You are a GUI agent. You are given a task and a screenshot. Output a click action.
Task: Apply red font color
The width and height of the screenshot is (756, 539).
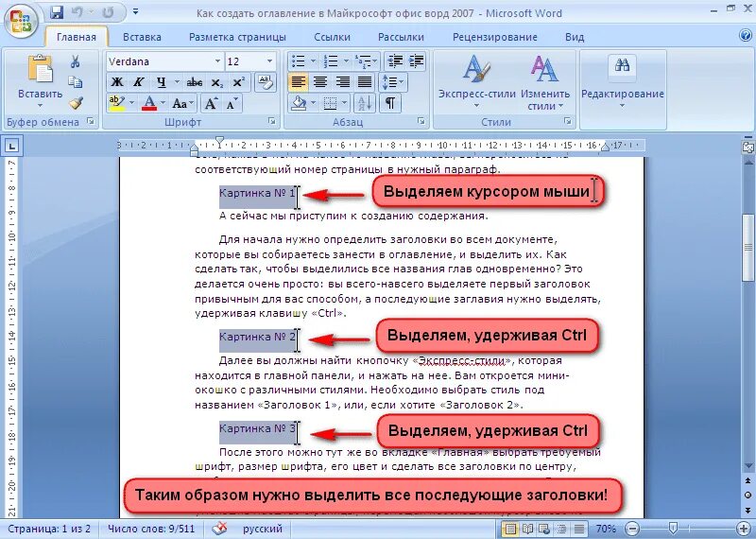tap(149, 103)
